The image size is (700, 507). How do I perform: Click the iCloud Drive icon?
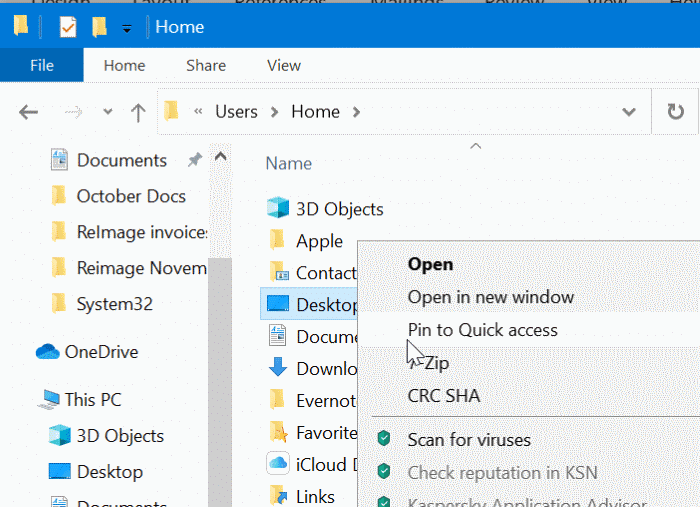tap(278, 463)
